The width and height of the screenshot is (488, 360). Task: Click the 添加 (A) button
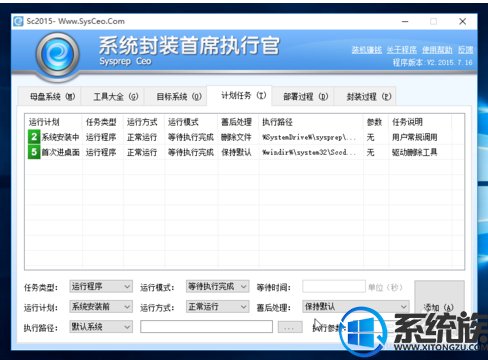point(439,307)
